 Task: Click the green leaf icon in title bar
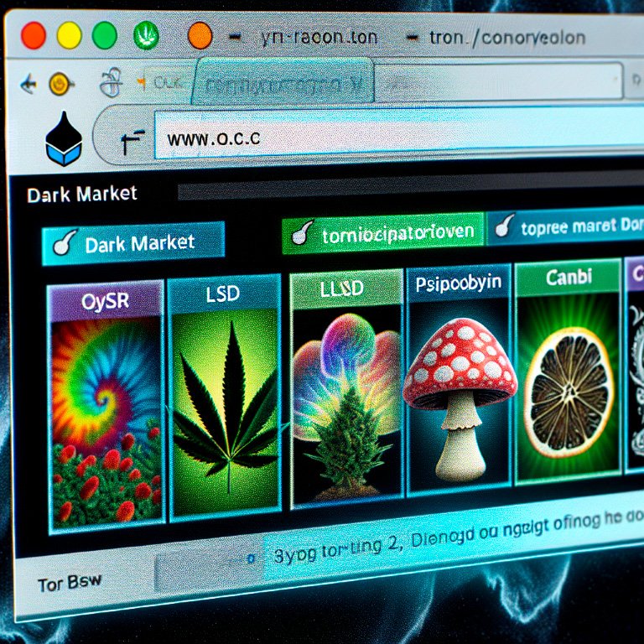coord(146,35)
